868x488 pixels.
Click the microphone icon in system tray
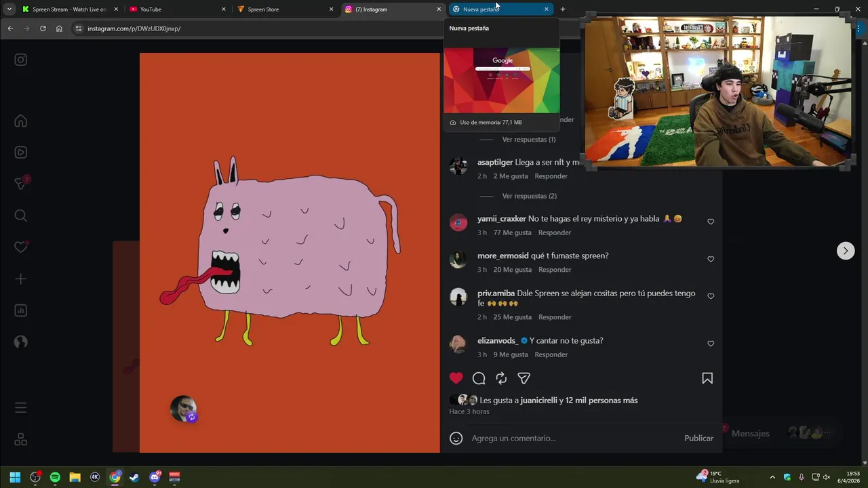(x=801, y=477)
